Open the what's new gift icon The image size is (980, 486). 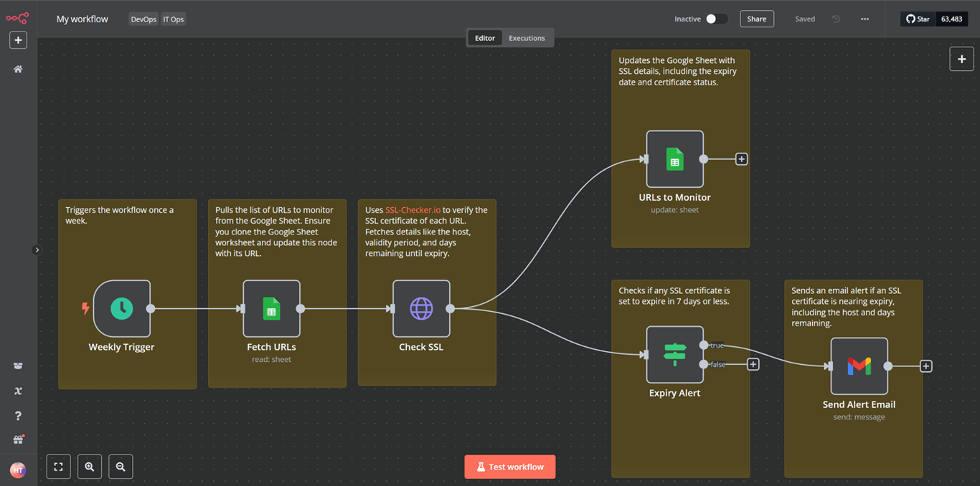(17, 439)
